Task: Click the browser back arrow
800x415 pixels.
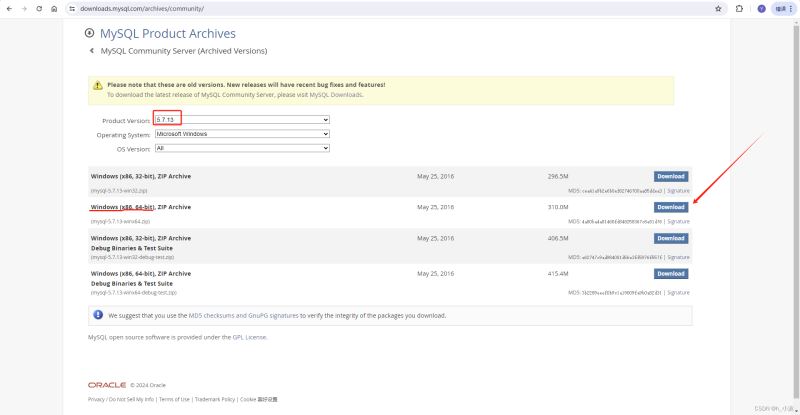Action: (9, 8)
